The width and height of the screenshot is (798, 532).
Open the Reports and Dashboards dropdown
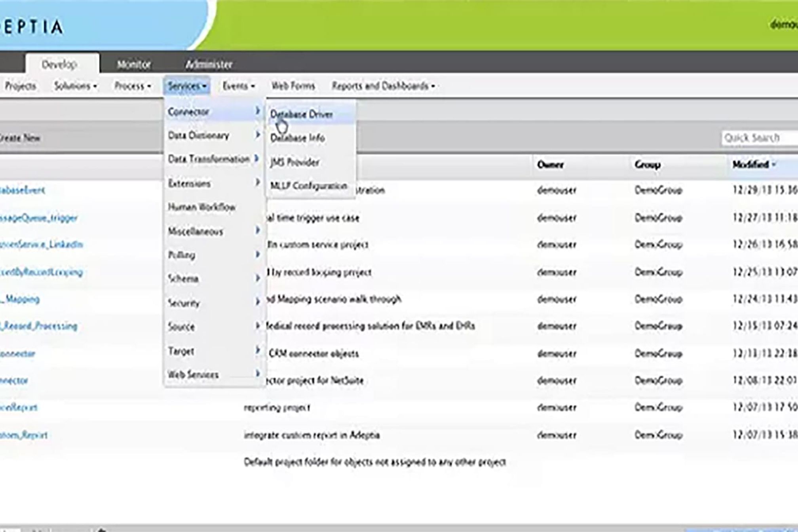tap(383, 86)
